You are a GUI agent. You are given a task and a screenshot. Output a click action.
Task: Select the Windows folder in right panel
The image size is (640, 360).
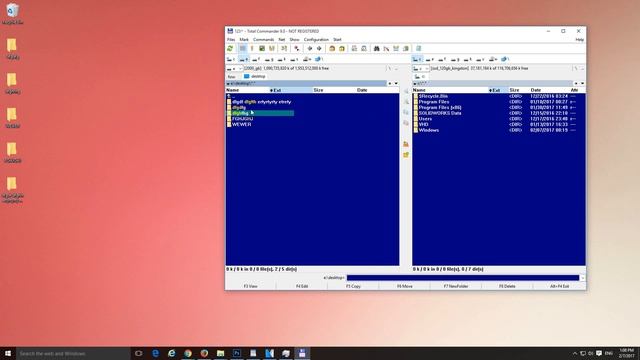click(429, 130)
